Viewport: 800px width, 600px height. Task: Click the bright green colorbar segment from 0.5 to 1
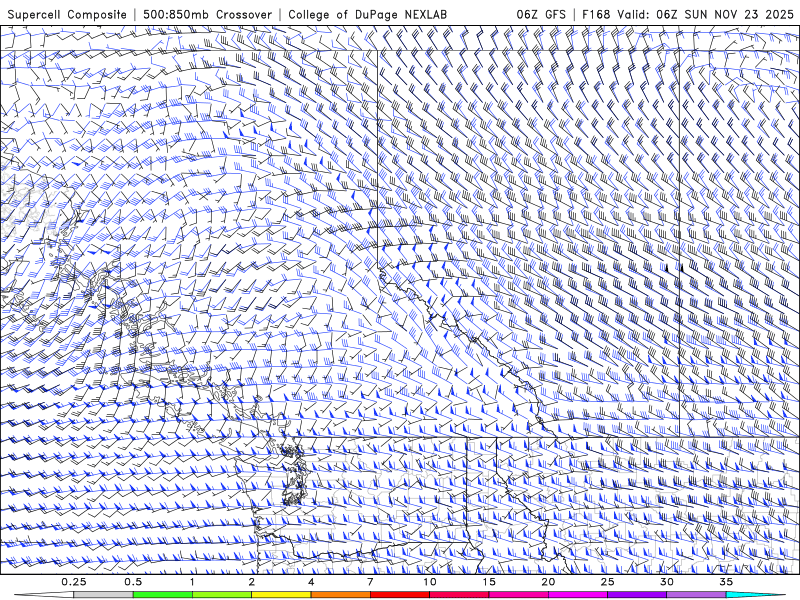click(x=163, y=595)
